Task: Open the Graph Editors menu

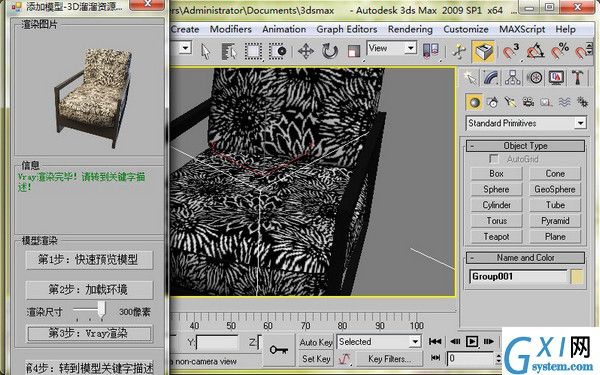Action: point(347,29)
